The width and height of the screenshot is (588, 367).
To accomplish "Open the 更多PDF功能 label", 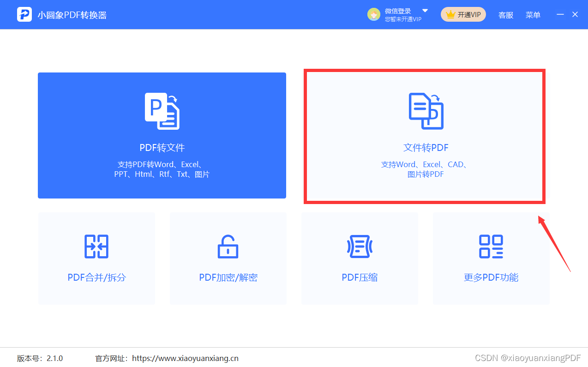I will [491, 277].
